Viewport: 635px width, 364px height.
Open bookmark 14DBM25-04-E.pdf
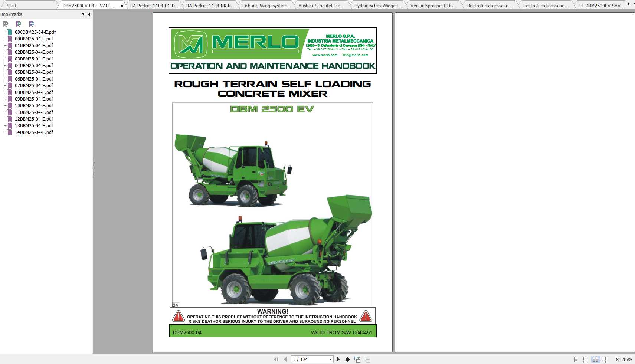(x=34, y=132)
